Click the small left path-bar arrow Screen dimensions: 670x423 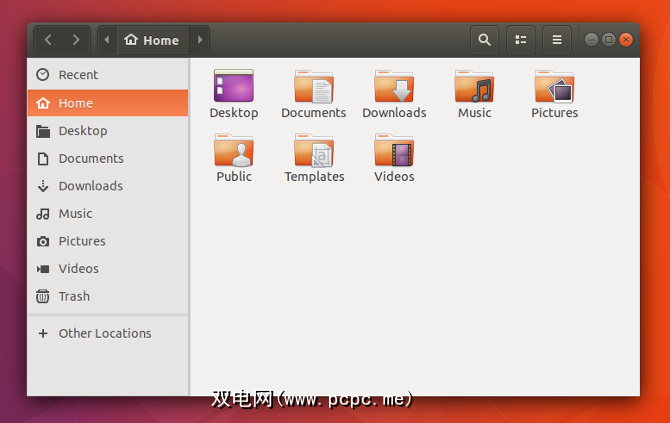(107, 40)
